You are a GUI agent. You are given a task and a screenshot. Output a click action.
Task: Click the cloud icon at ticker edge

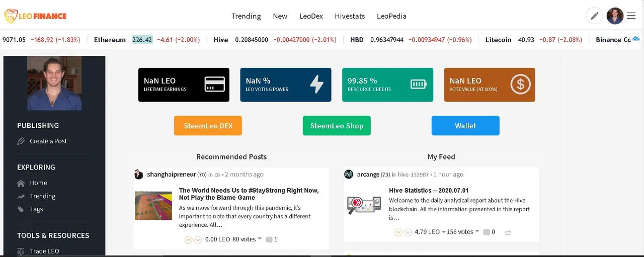636,39
